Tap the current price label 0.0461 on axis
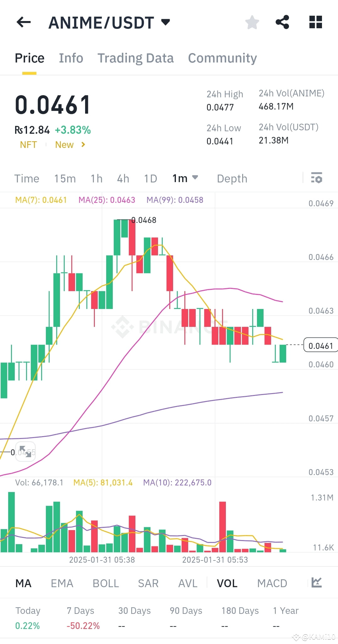The image size is (338, 644). 321,345
